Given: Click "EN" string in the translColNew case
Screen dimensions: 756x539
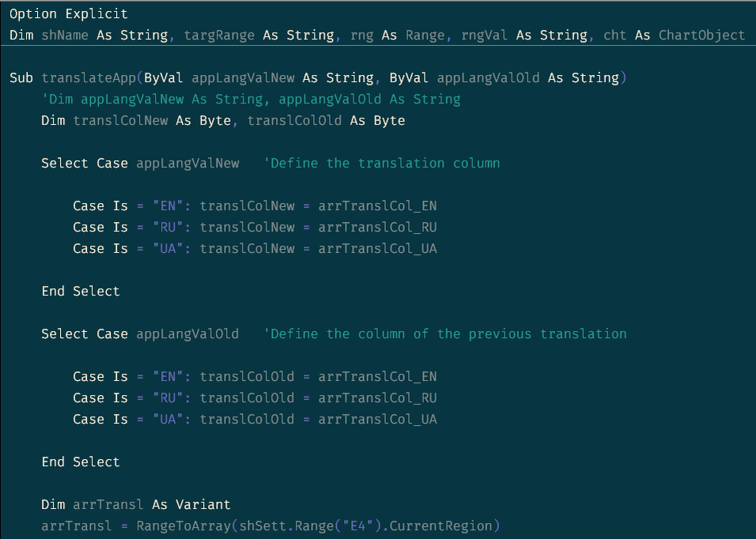Looking at the screenshot, I should [168, 206].
